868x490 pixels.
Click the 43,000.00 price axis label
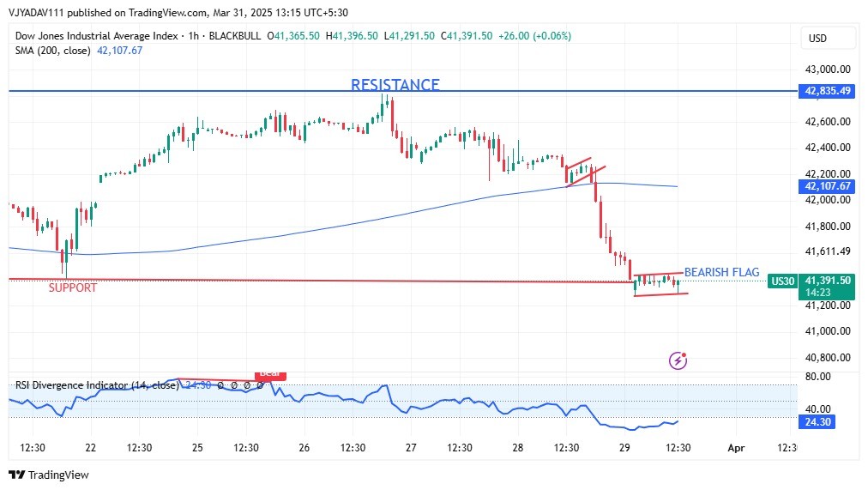point(825,70)
